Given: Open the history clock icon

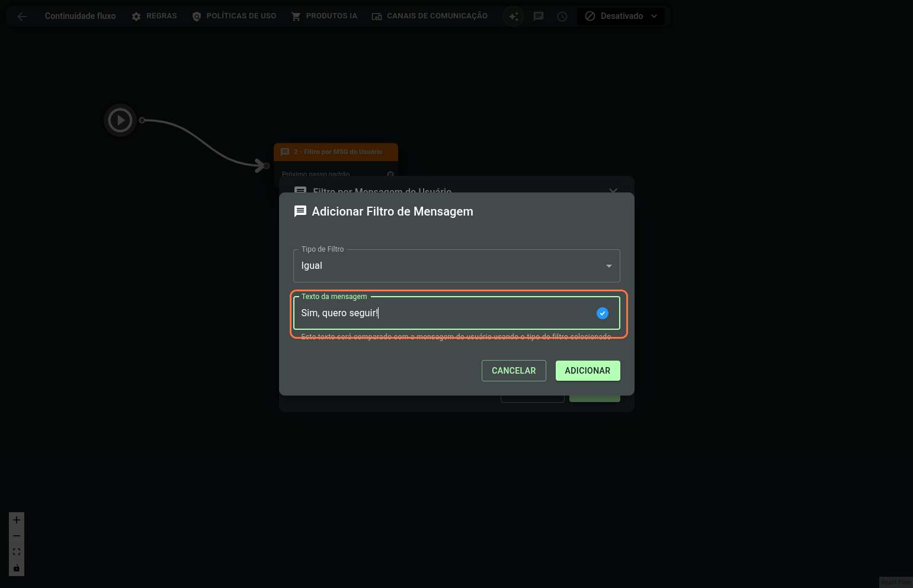Looking at the screenshot, I should coord(562,17).
